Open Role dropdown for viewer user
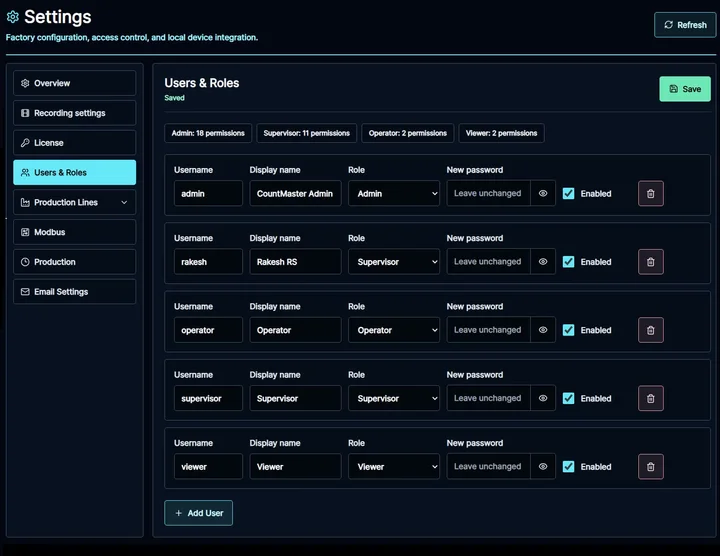The height and width of the screenshot is (556, 720). 394,467
